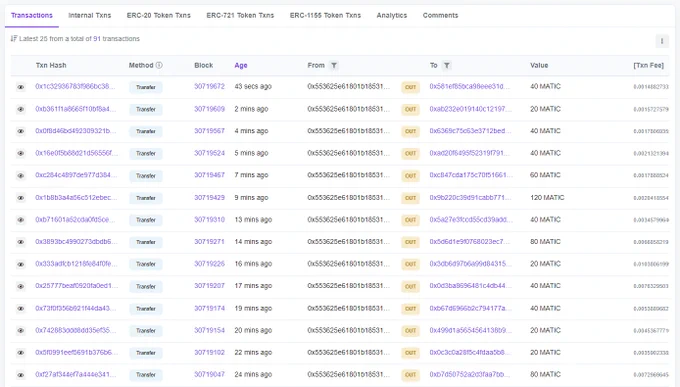Image resolution: width=680 pixels, height=387 pixels.
Task: Open recipient address 0x9b220c39d91cabb771
Action: click(470, 197)
